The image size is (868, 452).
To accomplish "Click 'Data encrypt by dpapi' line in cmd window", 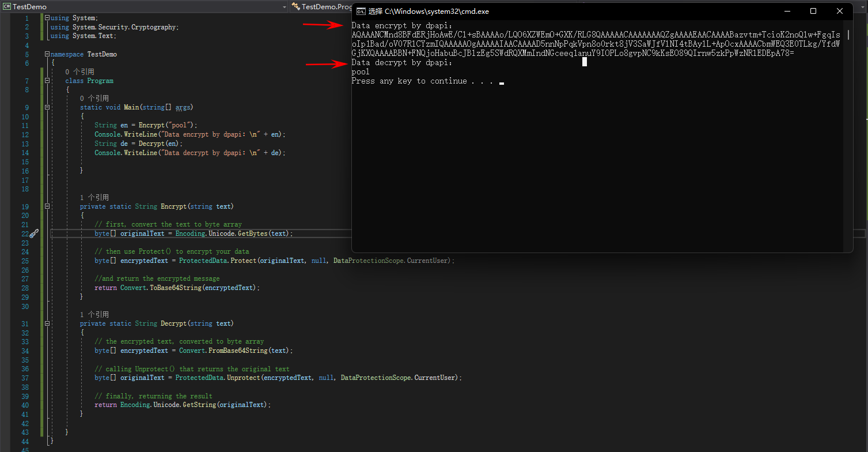I will point(402,25).
